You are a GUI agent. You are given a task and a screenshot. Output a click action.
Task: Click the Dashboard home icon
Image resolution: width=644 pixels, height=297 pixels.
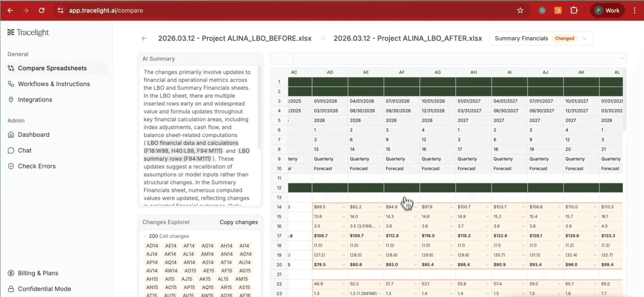pos(11,135)
